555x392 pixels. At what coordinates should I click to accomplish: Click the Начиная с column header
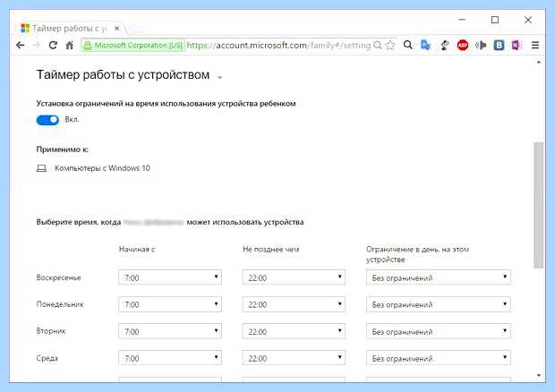[137, 249]
